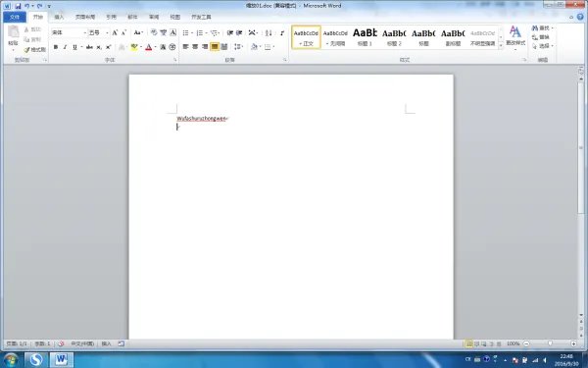This screenshot has width=588, height=368.
Task: Click the zoom slider handle
Action: click(x=550, y=343)
